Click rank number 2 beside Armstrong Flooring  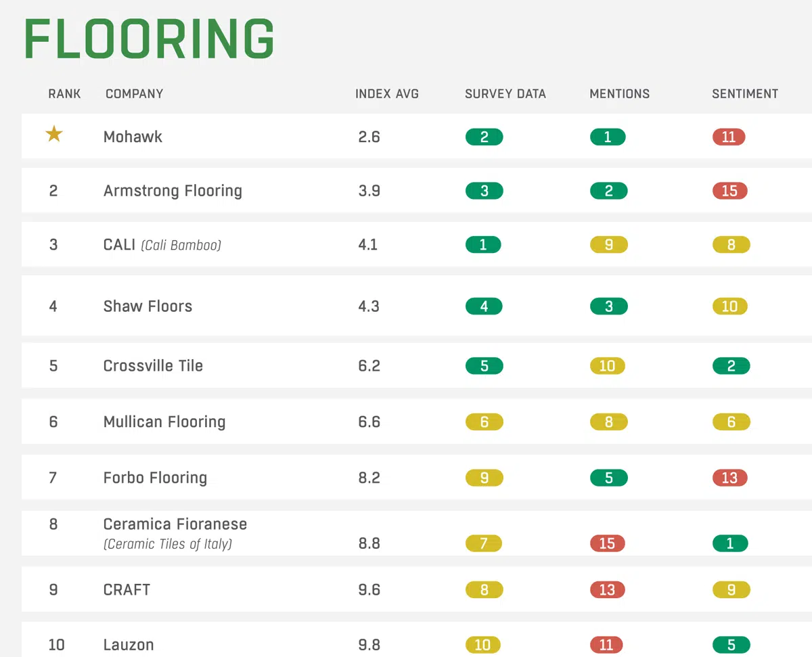point(53,191)
